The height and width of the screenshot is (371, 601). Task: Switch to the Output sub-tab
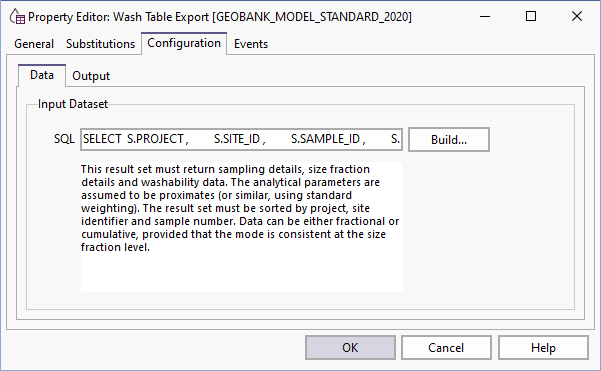click(91, 76)
